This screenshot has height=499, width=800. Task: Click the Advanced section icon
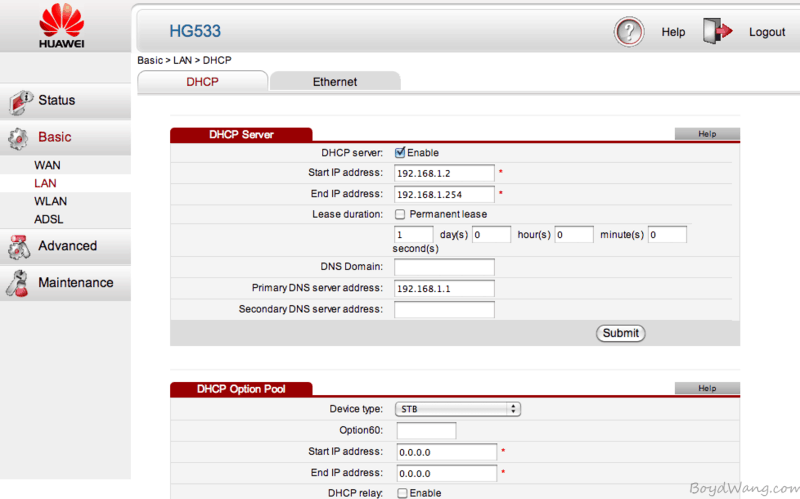coord(20,247)
